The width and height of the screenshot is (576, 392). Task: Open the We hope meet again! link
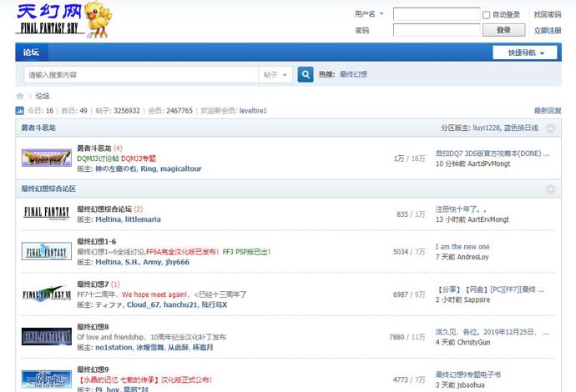(154, 294)
